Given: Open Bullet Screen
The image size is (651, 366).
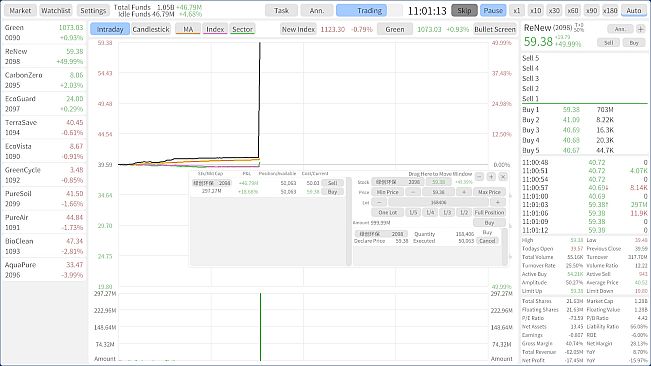Looking at the screenshot, I should (x=494, y=29).
